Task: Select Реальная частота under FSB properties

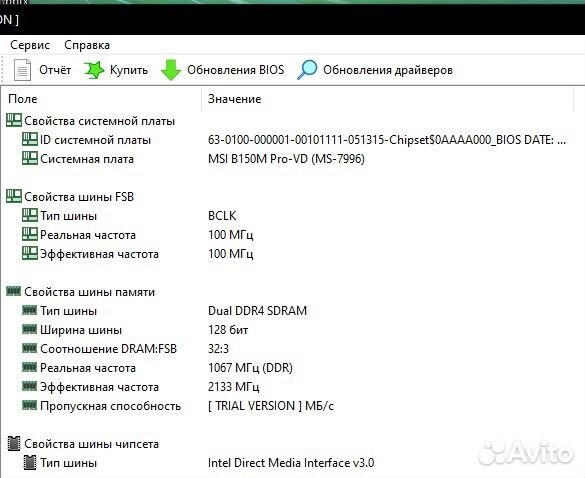Action: click(88, 235)
